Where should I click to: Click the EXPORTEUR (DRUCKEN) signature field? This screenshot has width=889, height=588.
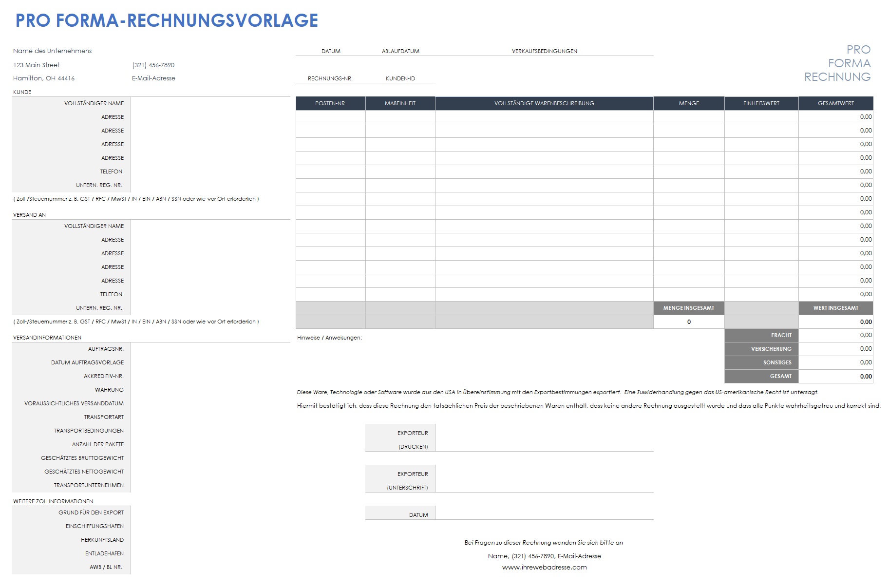pos(544,438)
